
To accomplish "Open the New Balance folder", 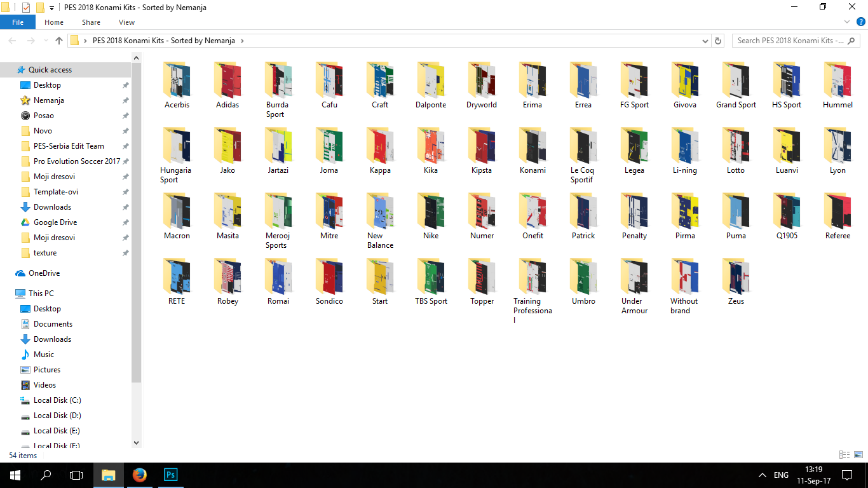I will coord(380,221).
